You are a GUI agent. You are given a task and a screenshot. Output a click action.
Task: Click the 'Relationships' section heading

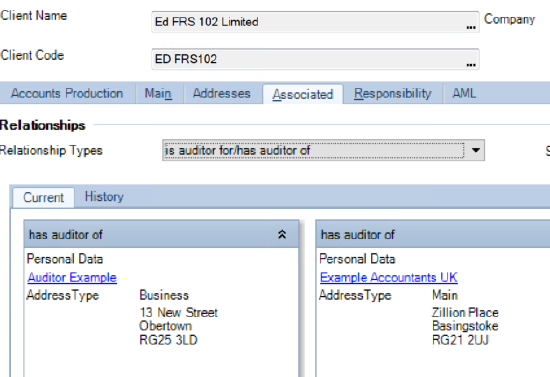tap(42, 125)
